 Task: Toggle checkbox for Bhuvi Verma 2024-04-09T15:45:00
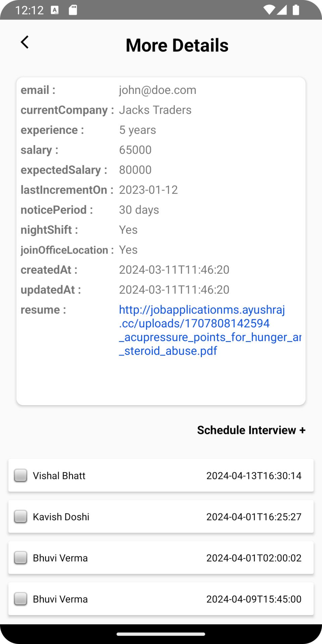pos(20,599)
